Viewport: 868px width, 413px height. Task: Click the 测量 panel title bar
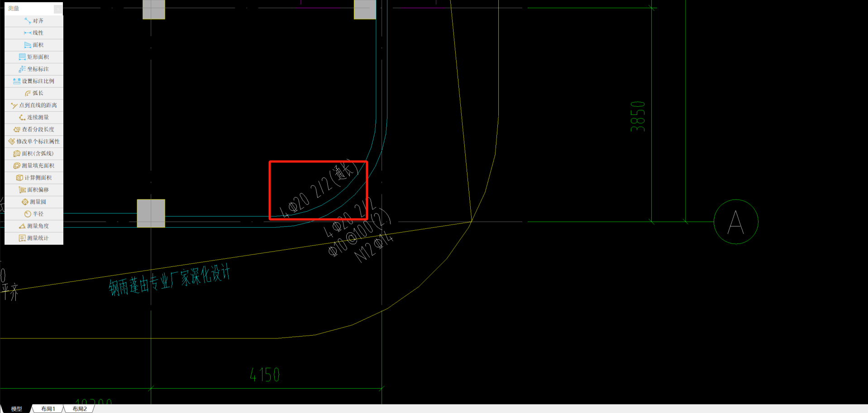34,8
